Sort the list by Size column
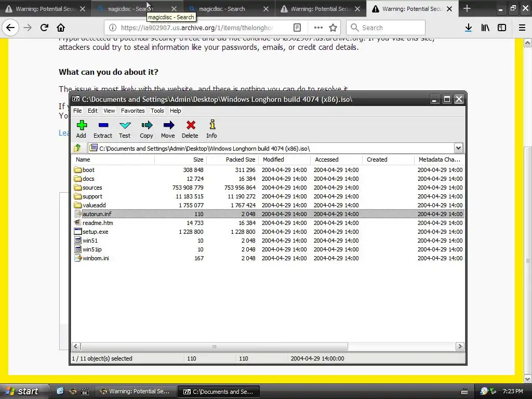The image size is (532, 399). (180, 159)
